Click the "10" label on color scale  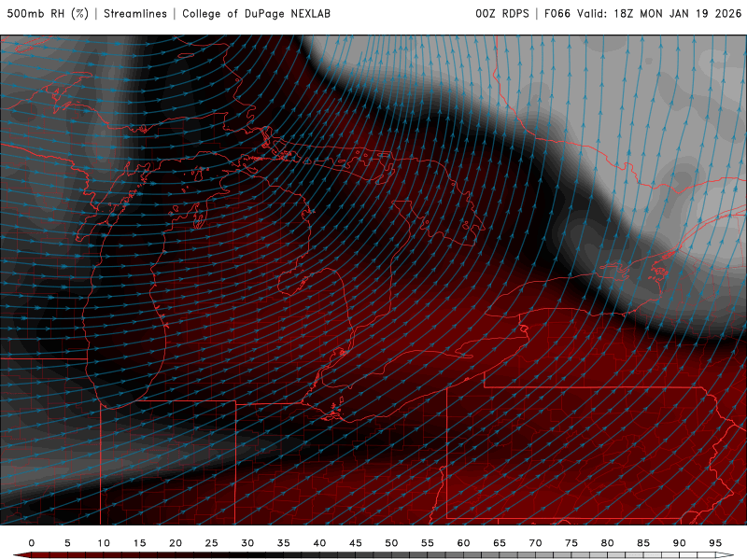point(104,543)
